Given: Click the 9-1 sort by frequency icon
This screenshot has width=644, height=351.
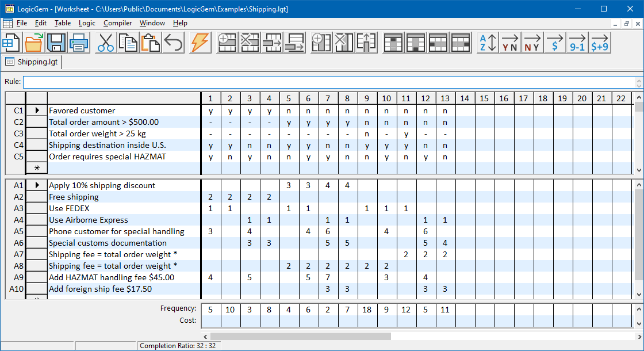Looking at the screenshot, I should (577, 43).
